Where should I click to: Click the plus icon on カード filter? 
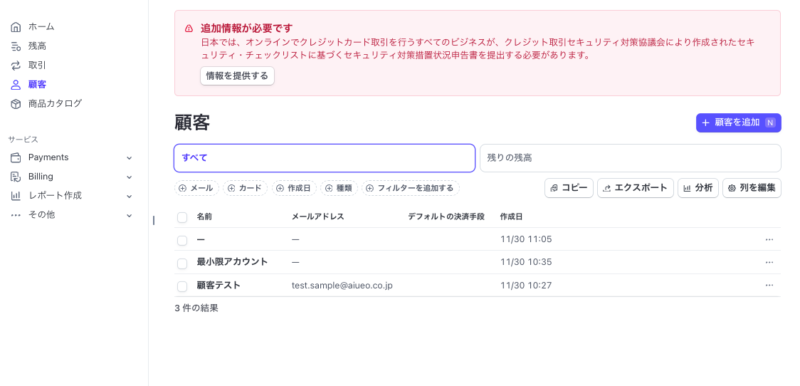point(231,188)
